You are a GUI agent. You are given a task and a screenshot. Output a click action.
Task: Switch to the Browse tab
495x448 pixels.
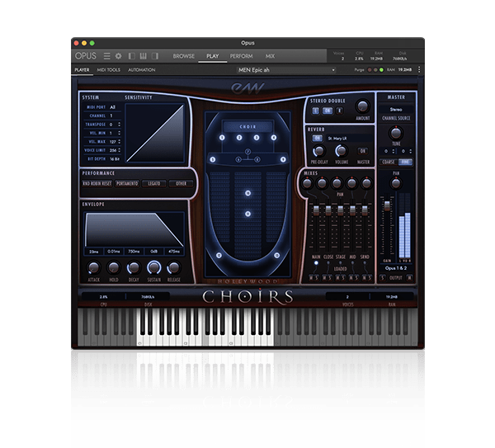tap(183, 56)
